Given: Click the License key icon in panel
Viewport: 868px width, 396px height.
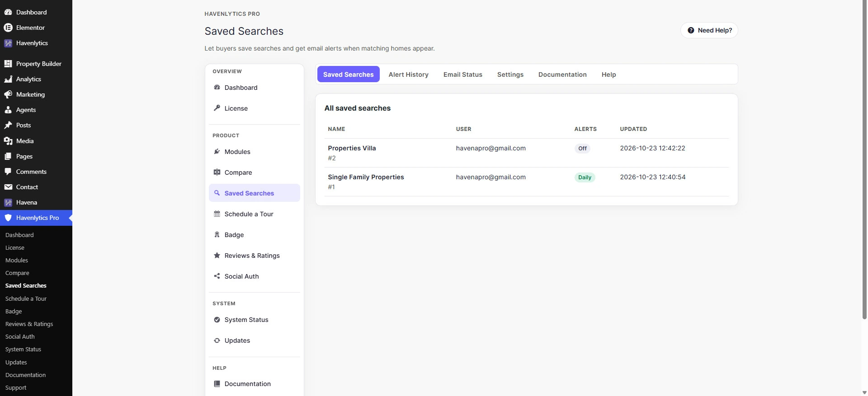Looking at the screenshot, I should click(x=217, y=108).
